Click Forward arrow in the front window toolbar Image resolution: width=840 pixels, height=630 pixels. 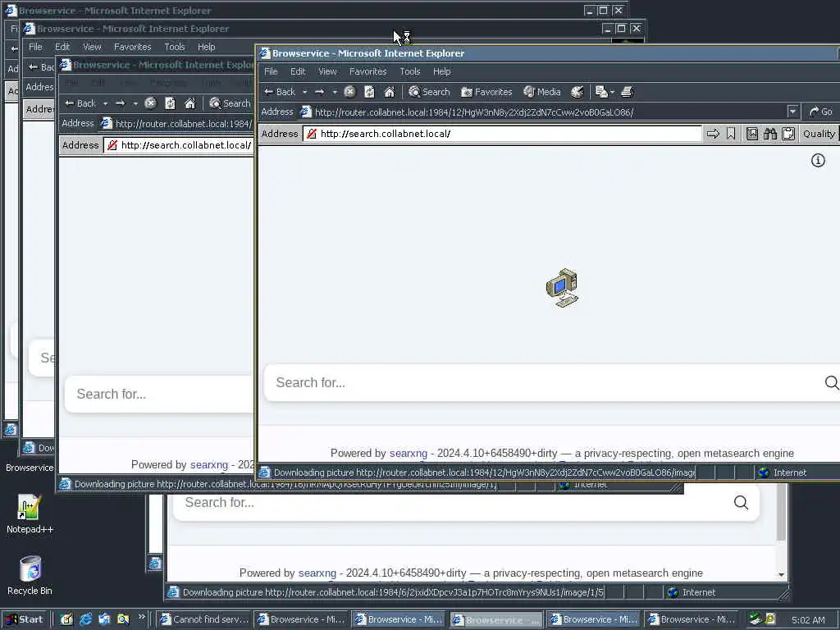click(x=320, y=92)
